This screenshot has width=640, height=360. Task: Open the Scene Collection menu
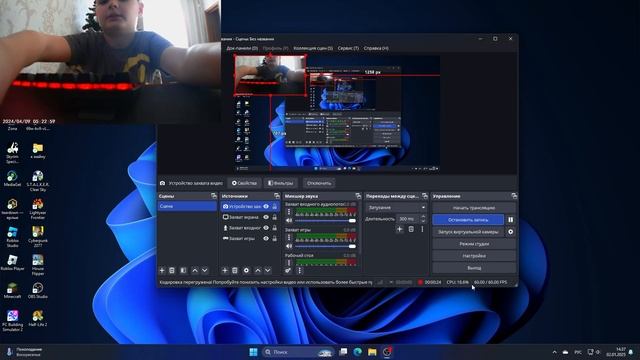tap(313, 48)
